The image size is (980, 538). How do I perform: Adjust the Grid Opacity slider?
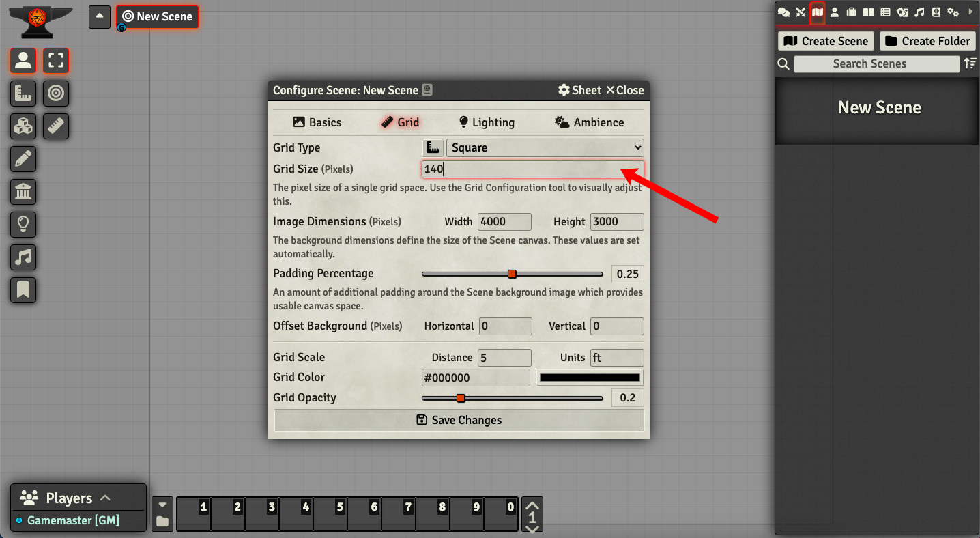pyautogui.click(x=461, y=397)
